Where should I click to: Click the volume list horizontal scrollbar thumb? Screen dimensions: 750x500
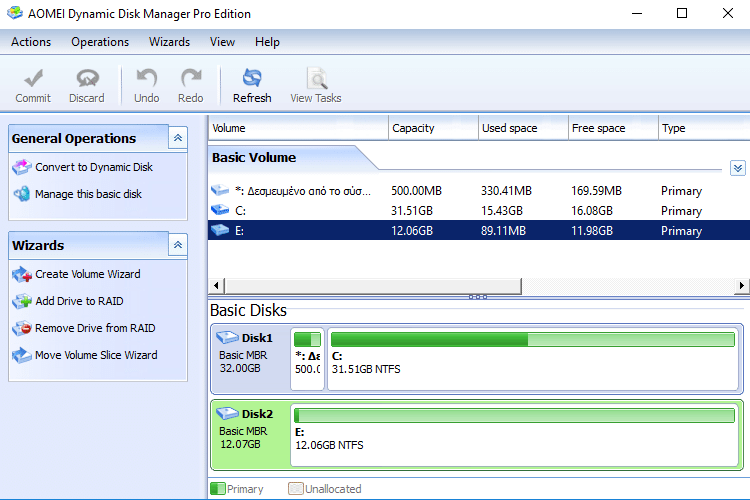click(373, 286)
